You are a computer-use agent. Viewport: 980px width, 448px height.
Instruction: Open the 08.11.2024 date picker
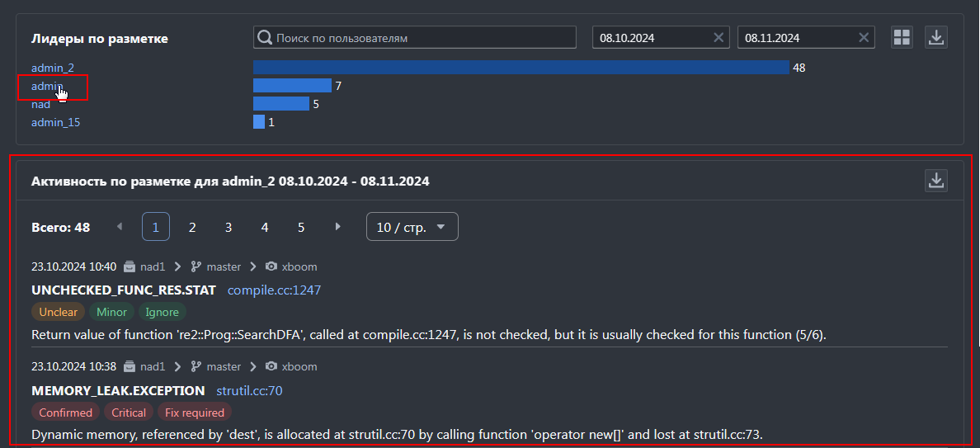pos(798,37)
